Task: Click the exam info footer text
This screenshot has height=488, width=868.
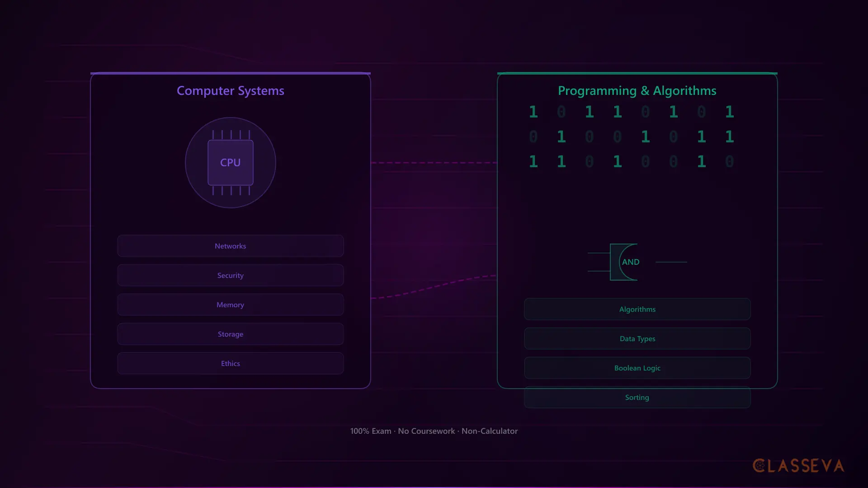Action: coord(434,431)
